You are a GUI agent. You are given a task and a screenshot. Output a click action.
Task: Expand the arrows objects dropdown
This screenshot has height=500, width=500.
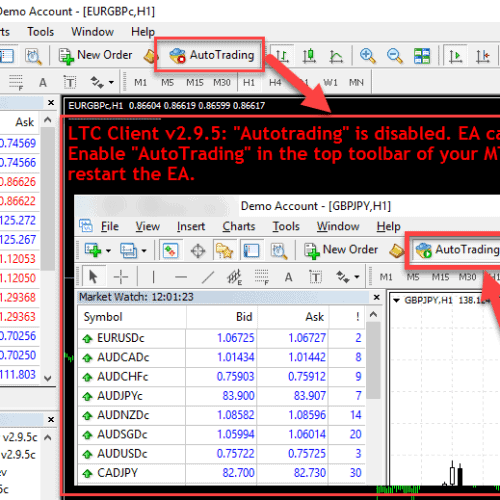[102, 82]
